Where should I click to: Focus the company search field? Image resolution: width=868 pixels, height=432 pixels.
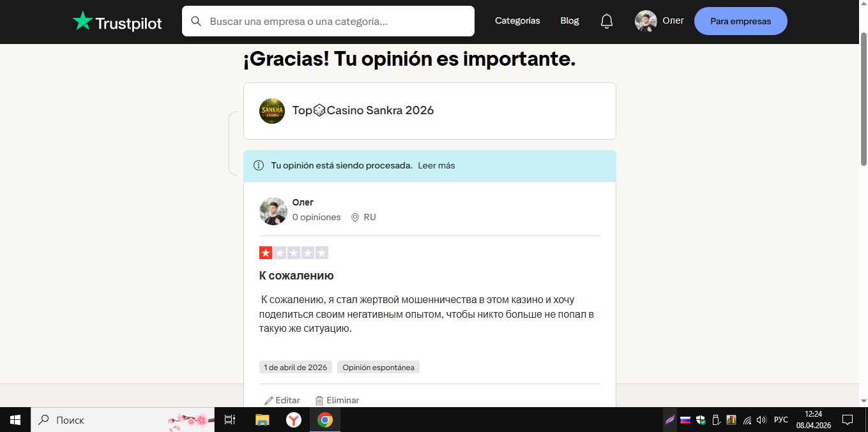pyautogui.click(x=328, y=21)
